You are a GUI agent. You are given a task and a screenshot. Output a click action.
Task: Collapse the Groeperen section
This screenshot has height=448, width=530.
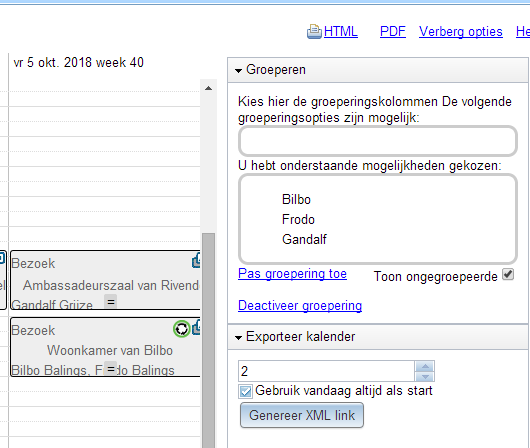[x=238, y=70]
